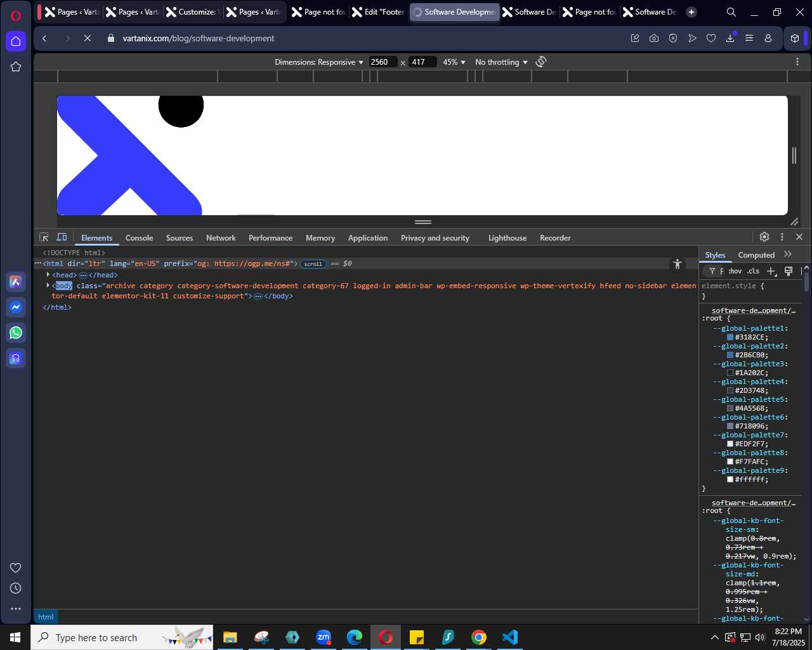Open first software-de…opment stylesheet link

click(754, 310)
